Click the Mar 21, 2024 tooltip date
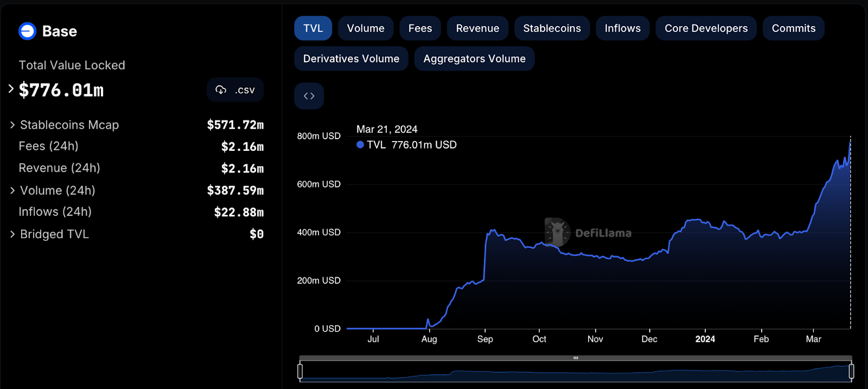This screenshot has height=389, width=868. click(x=387, y=129)
